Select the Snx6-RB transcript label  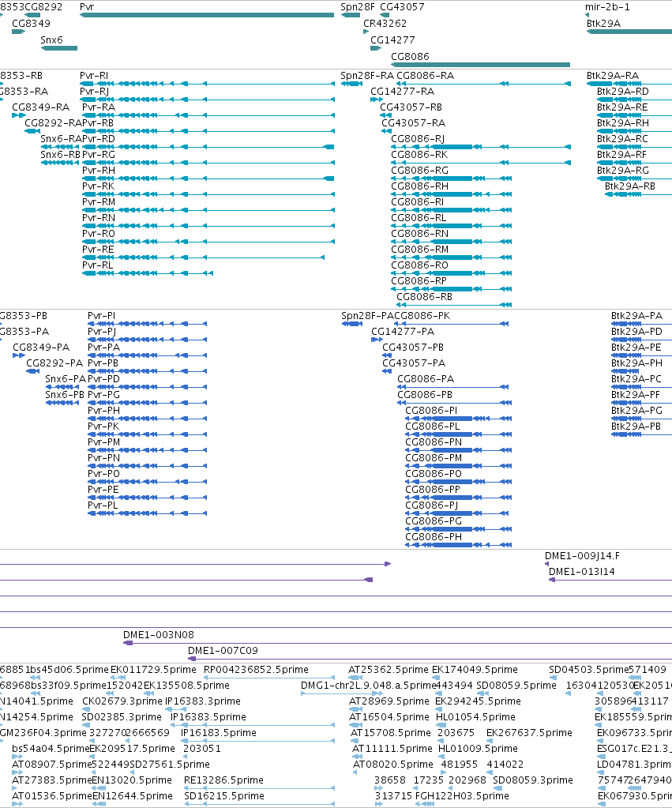point(61,155)
